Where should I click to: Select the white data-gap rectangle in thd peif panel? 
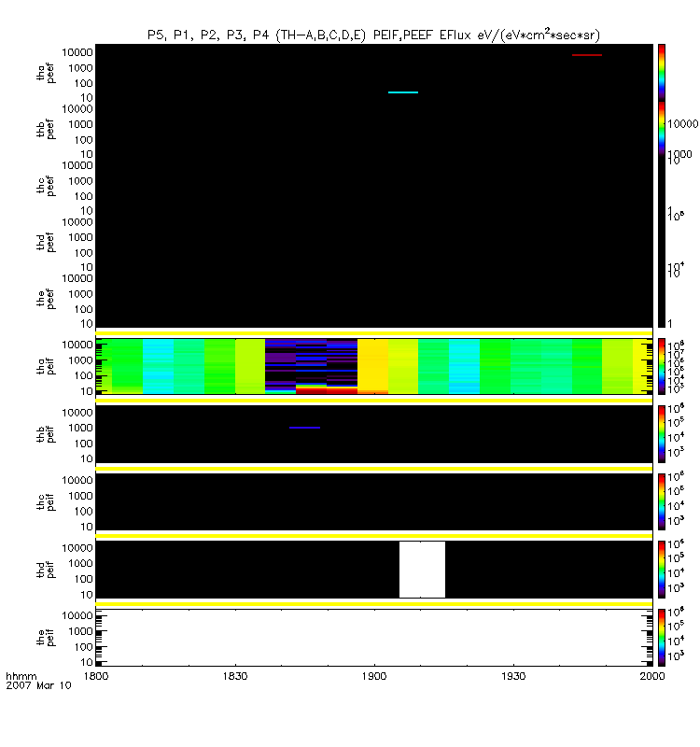pos(422,569)
